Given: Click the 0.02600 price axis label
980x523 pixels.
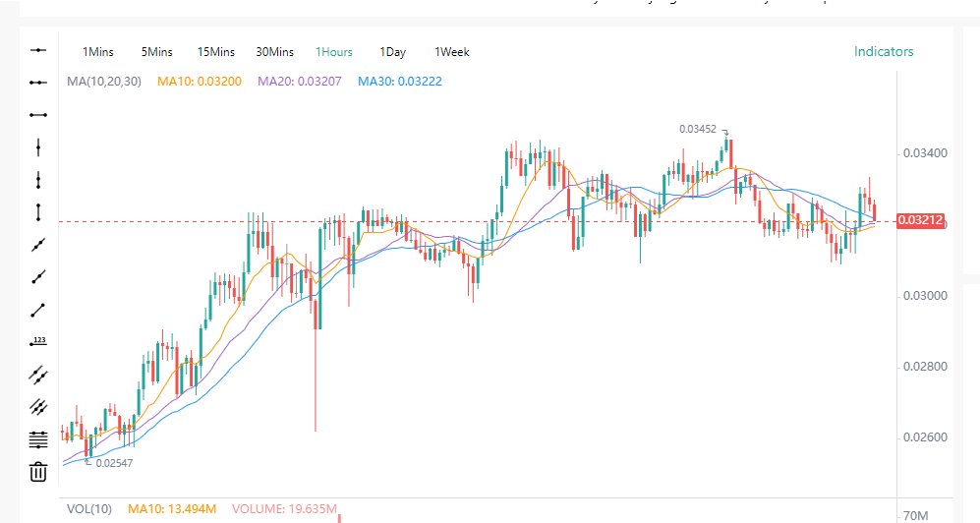Looking at the screenshot, I should (925, 437).
